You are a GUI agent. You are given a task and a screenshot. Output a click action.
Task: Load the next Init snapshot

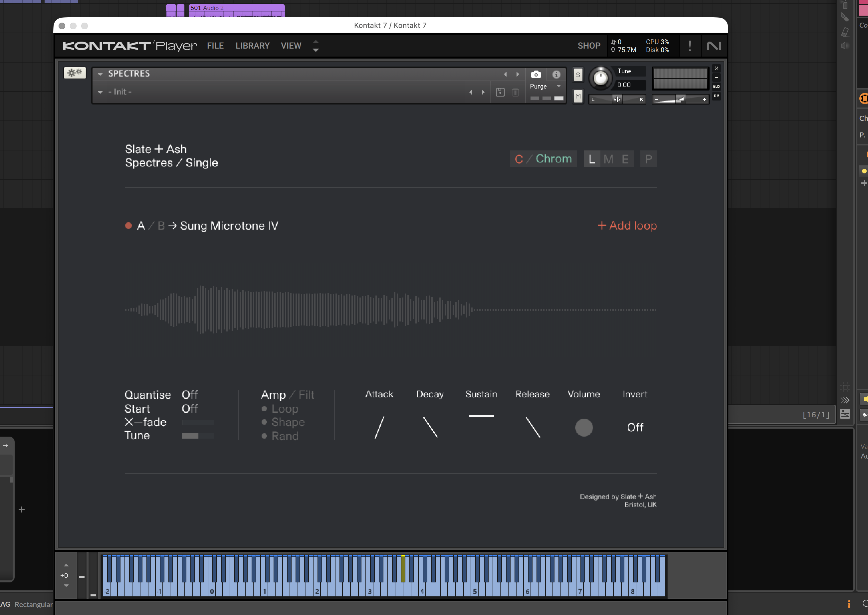point(483,92)
